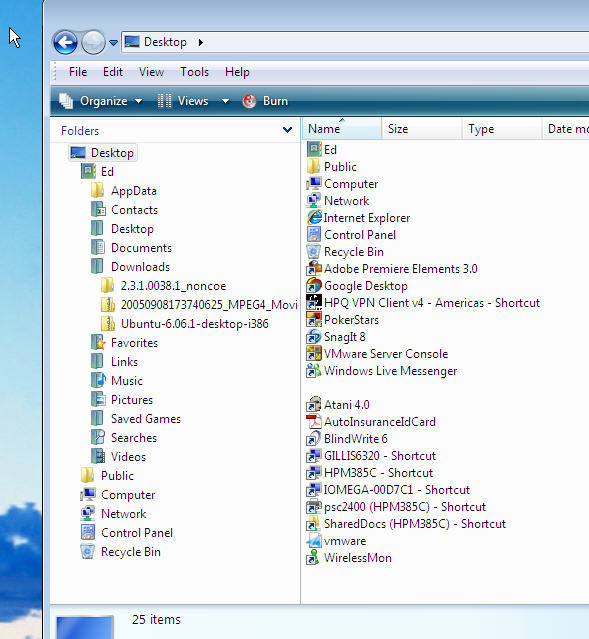Select Computer in file list
Viewport: 589px width, 639px height.
pyautogui.click(x=342, y=184)
